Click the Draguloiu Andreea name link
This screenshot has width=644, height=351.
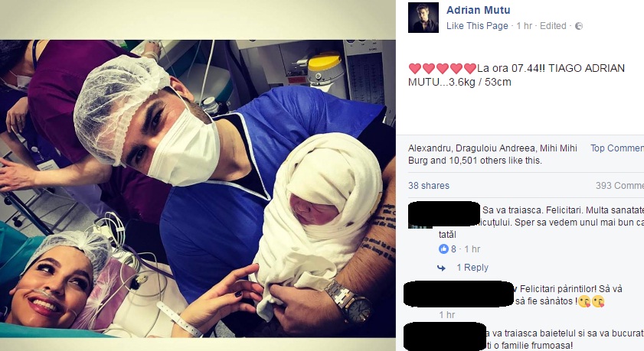click(495, 148)
